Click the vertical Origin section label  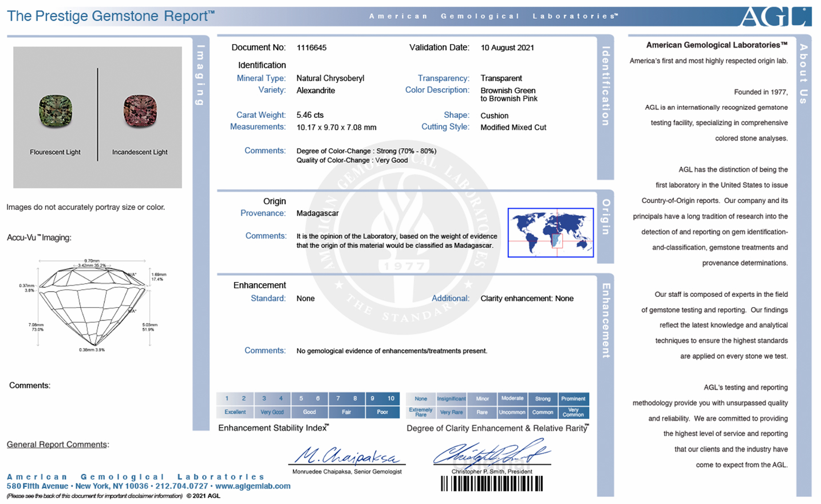click(606, 217)
